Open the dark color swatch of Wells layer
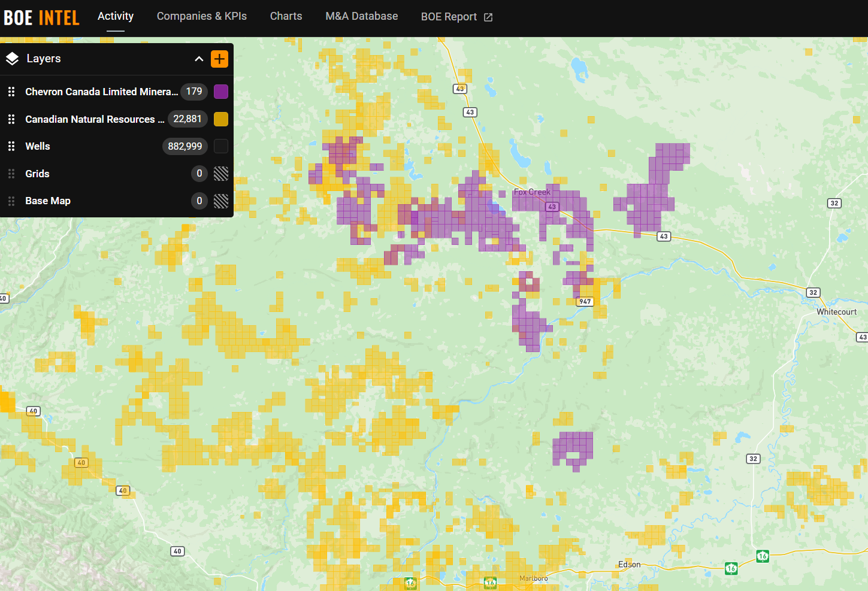868x591 pixels. click(x=221, y=146)
